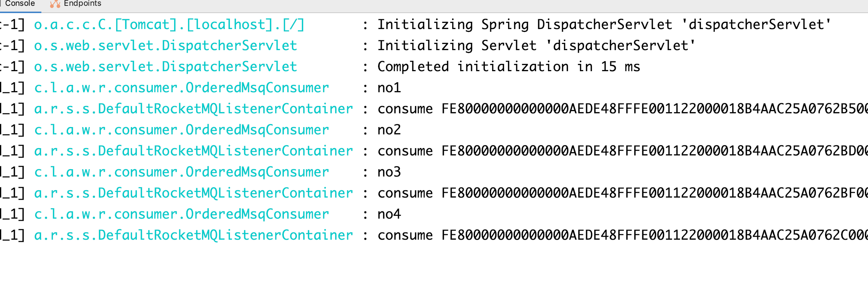Click the no1 console message
This screenshot has width=868, height=284.
point(389,87)
